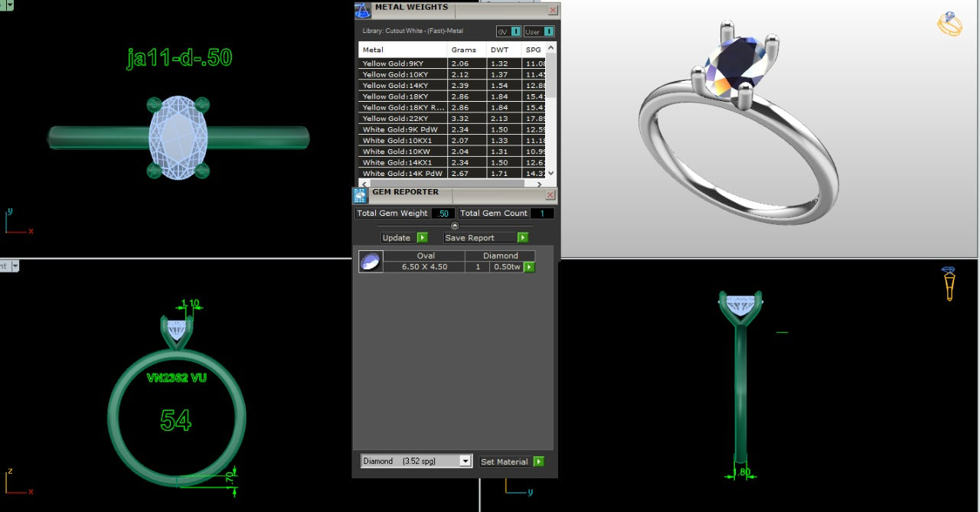Click the Library: Cutout White - (Fast)-Metal label
The width and height of the screenshot is (980, 512).
pos(413,31)
